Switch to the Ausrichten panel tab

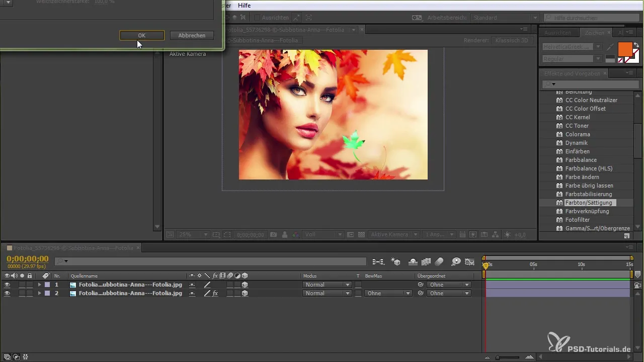point(557,32)
